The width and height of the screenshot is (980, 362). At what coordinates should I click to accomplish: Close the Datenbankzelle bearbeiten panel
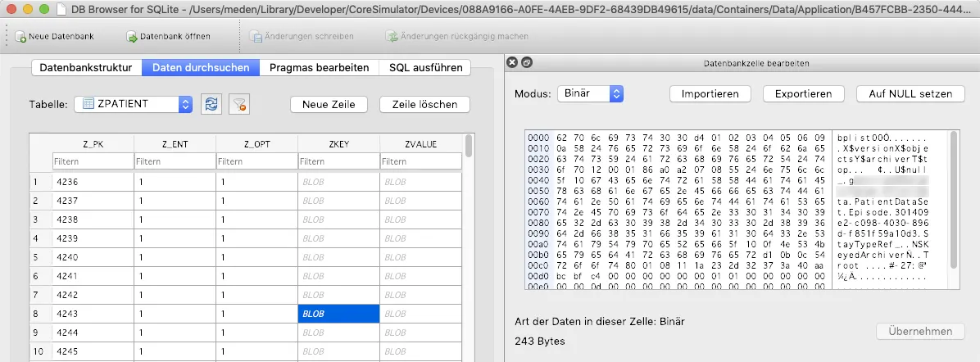512,62
